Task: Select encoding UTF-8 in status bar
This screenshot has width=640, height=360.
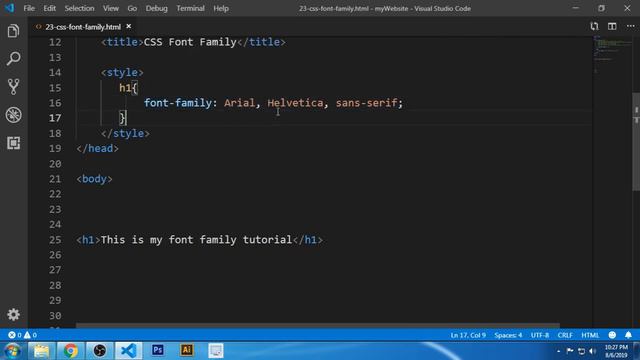Action: (x=540, y=335)
